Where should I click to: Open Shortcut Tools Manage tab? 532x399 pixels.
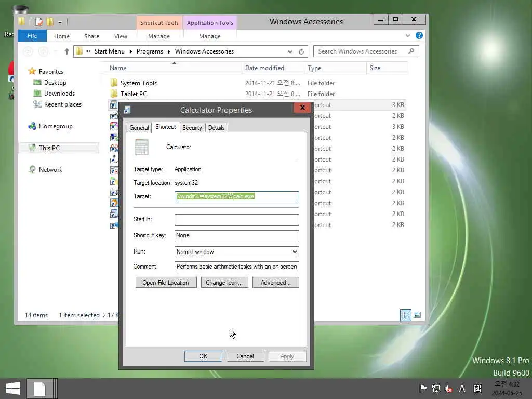point(159,36)
